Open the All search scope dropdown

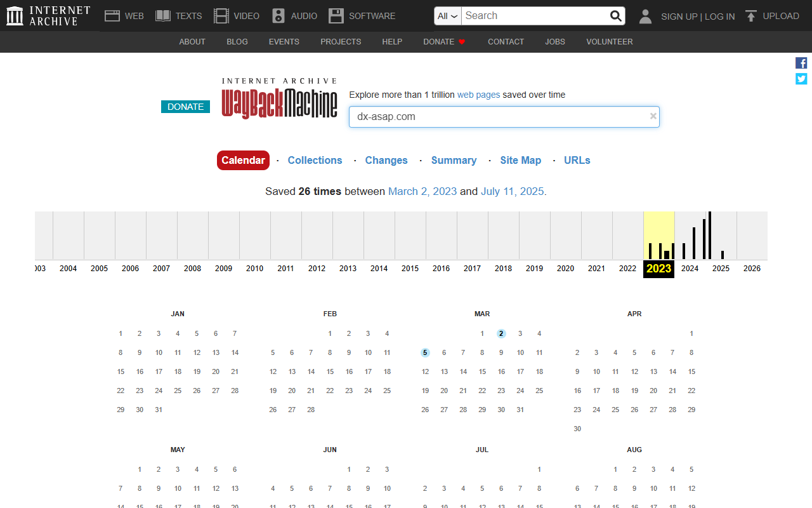pos(448,16)
